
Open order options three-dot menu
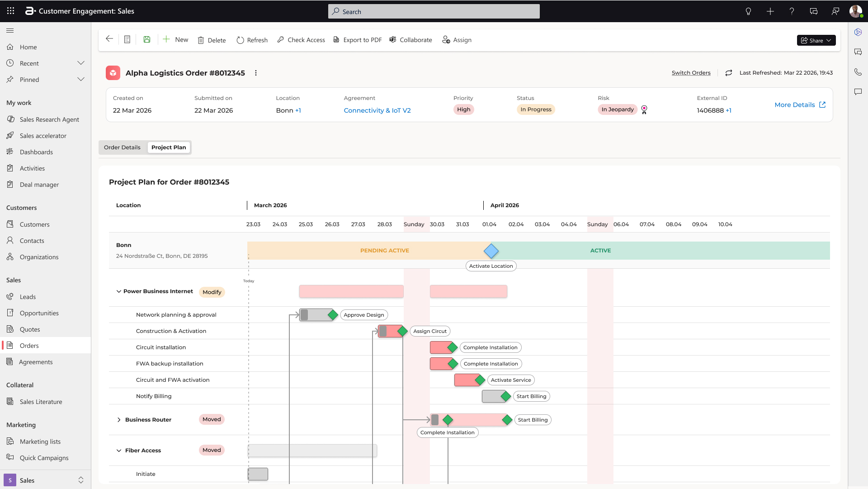tap(256, 73)
